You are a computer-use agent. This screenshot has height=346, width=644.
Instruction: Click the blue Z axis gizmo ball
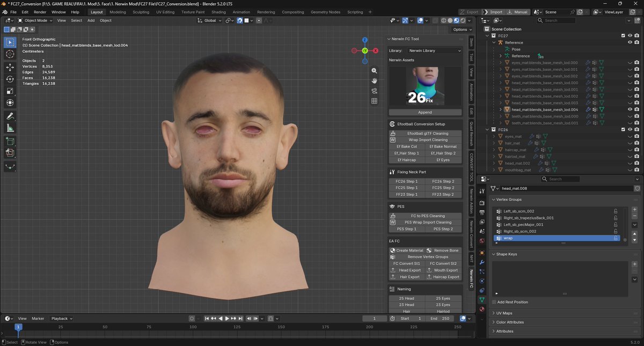tap(364, 40)
